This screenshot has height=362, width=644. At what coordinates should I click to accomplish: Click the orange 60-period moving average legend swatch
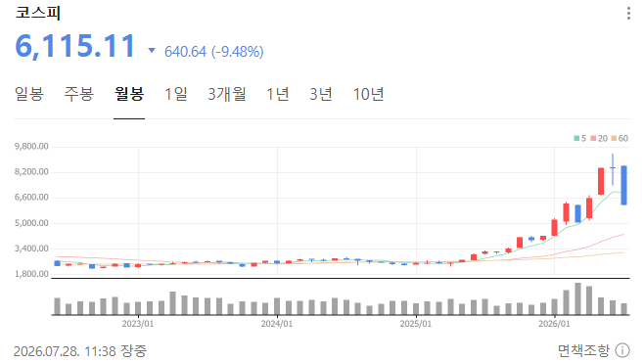pos(614,138)
